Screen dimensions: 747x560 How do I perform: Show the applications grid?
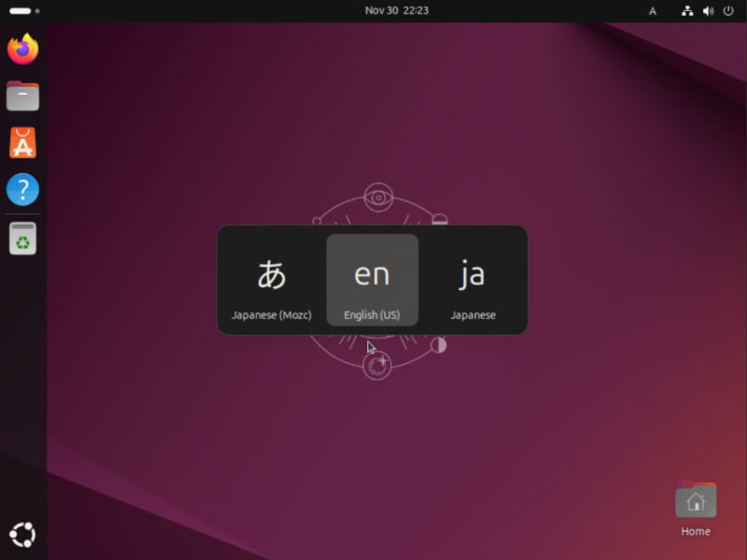21,534
